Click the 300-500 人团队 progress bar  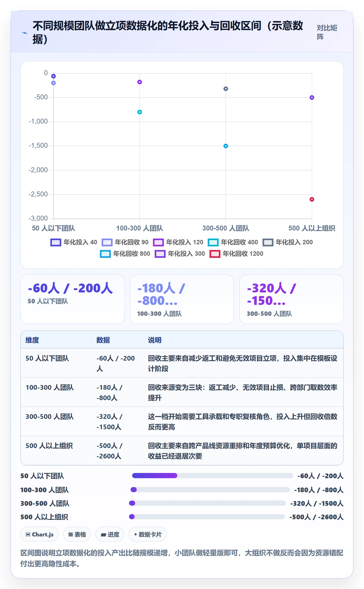pyautogui.click(x=207, y=503)
